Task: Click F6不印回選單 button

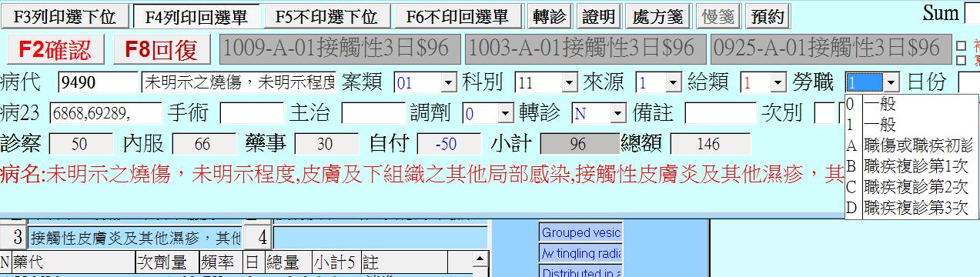Action: click(458, 16)
